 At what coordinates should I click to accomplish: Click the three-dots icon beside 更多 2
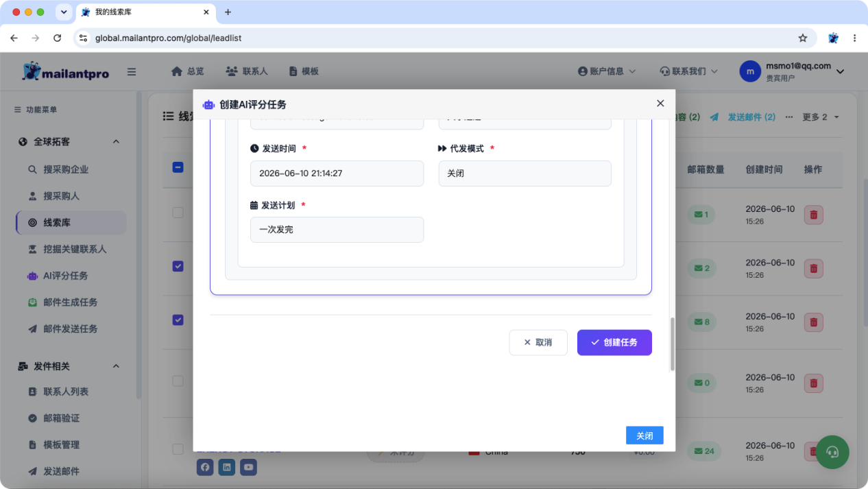tap(788, 117)
